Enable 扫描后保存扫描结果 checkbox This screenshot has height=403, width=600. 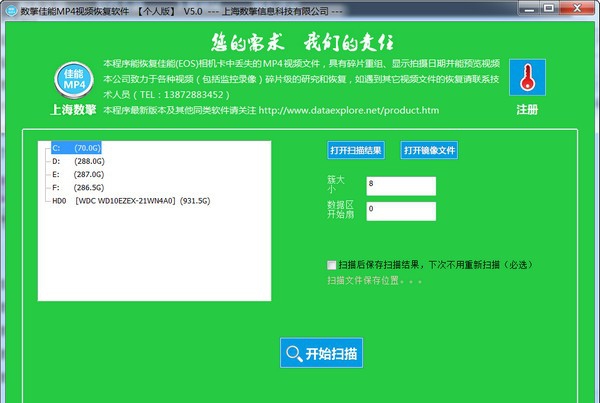(x=332, y=265)
